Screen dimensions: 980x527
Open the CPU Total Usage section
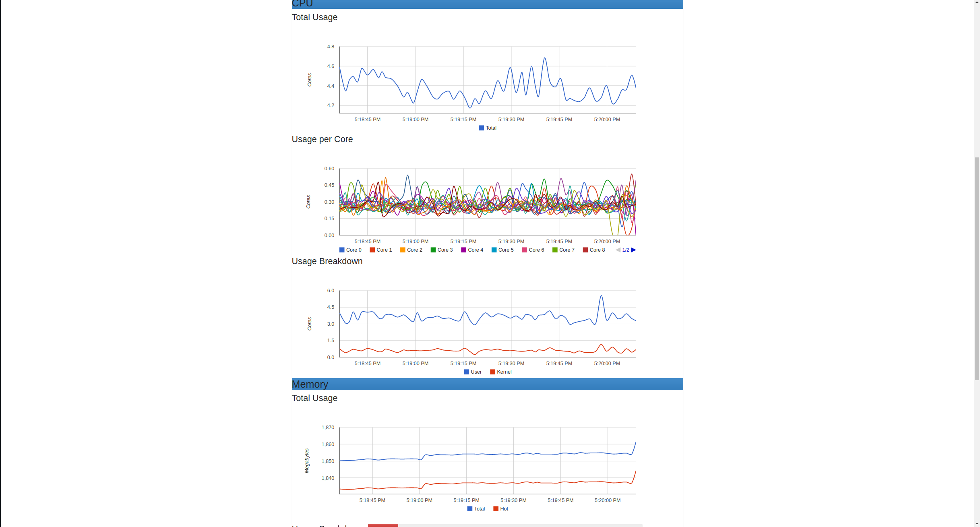click(315, 17)
